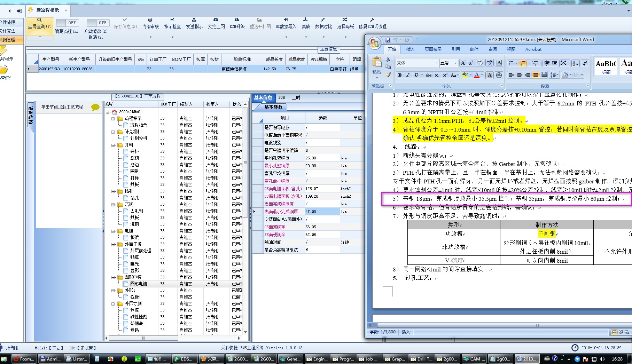Click the 新流程指示 document tab

tap(48, 10)
